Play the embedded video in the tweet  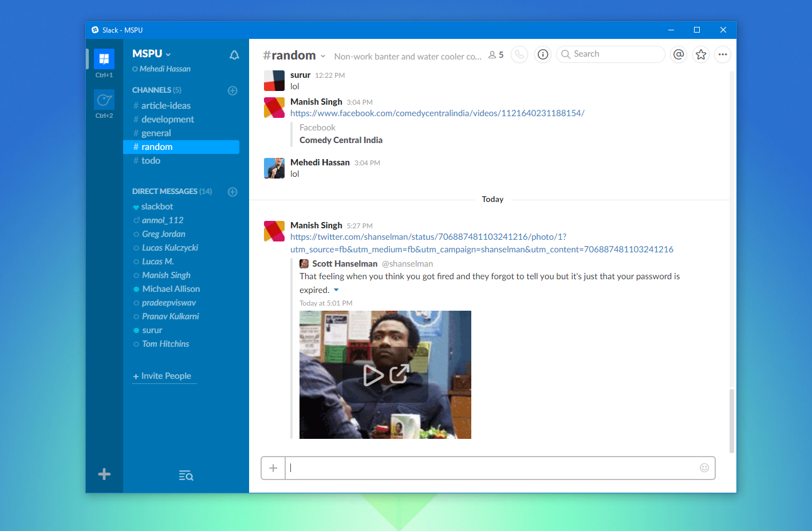pyautogui.click(x=373, y=375)
